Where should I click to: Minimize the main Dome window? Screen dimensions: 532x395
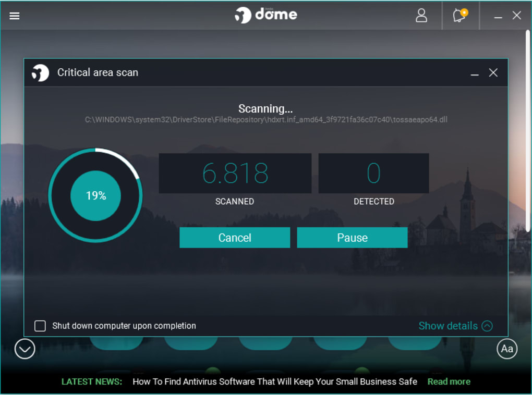point(498,16)
